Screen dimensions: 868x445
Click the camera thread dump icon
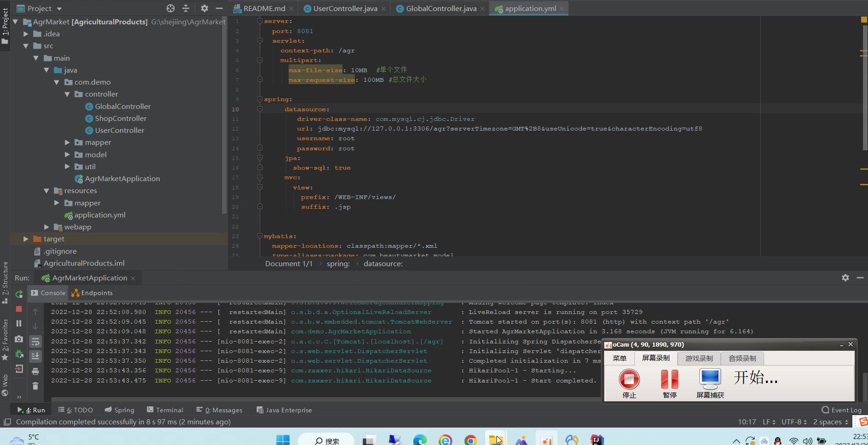coord(19,339)
